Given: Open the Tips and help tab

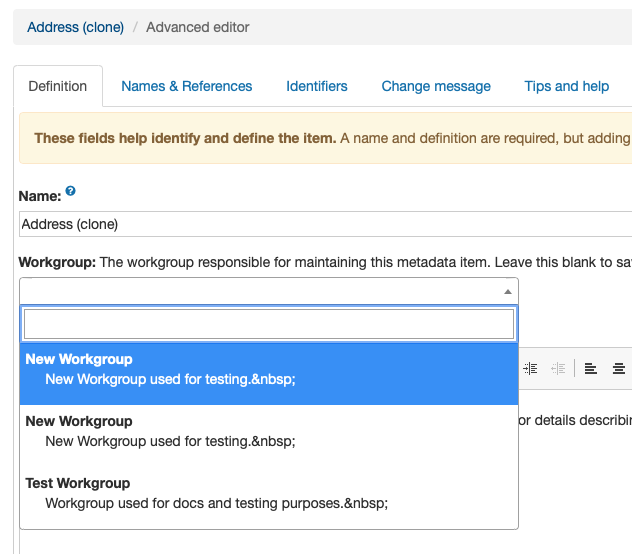Looking at the screenshot, I should tap(566, 86).
